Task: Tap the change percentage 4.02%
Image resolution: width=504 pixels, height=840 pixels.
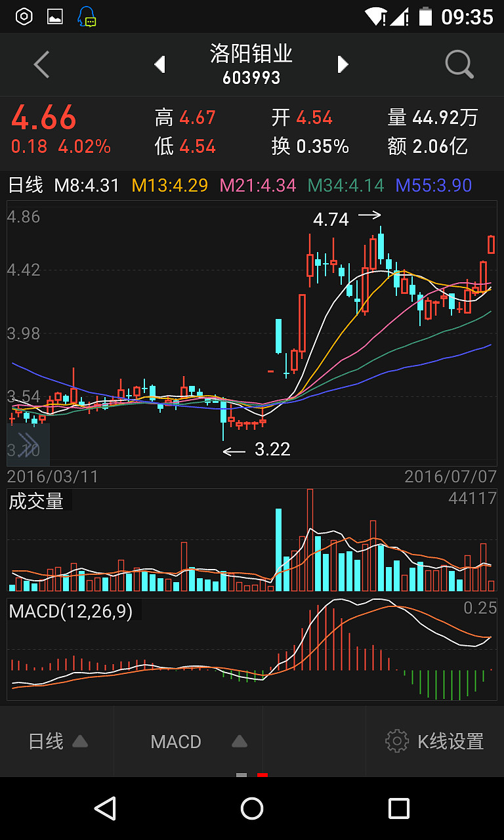Action: click(85, 146)
